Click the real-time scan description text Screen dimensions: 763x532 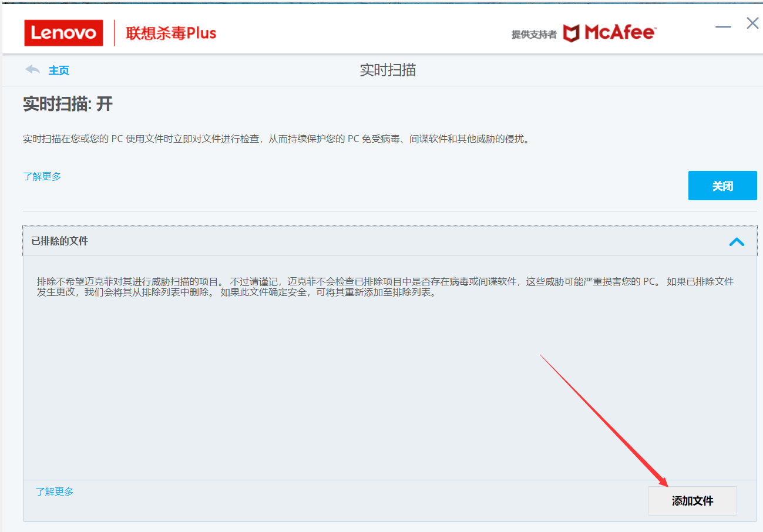(276, 140)
